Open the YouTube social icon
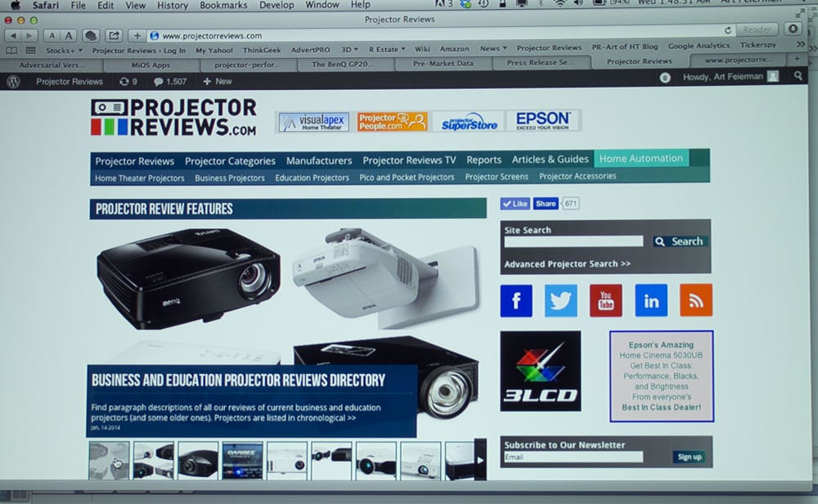This screenshot has height=504, width=818. click(605, 300)
